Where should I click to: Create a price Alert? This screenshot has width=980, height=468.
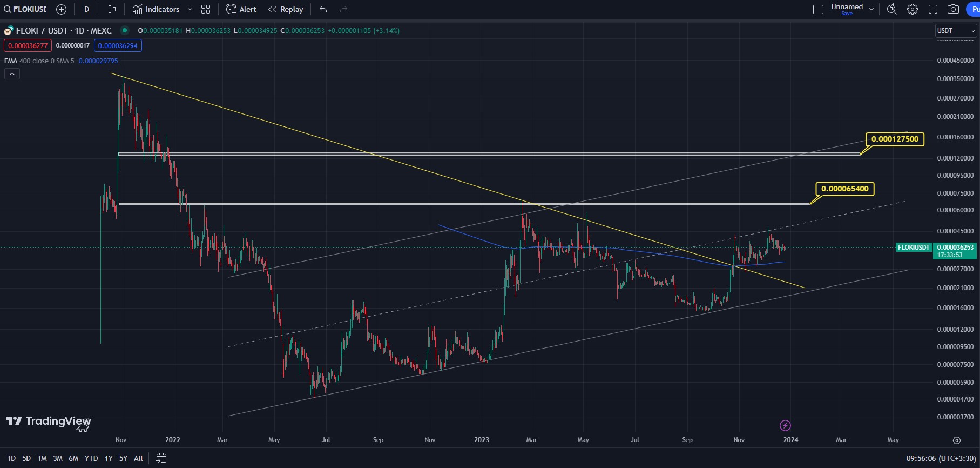point(241,9)
